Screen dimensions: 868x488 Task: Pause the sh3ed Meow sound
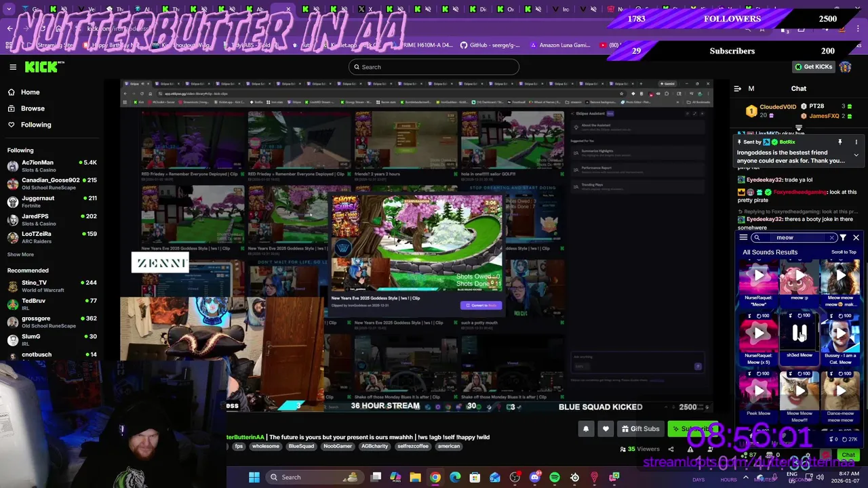click(800, 333)
